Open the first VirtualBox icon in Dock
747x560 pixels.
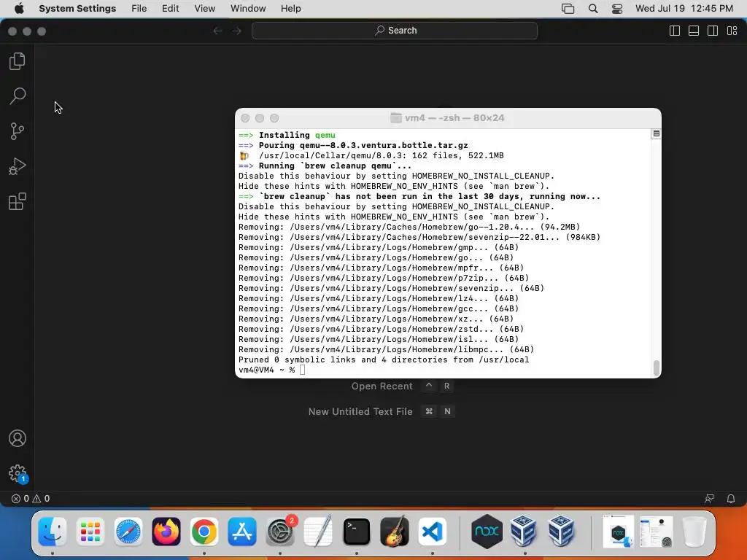[x=524, y=532]
